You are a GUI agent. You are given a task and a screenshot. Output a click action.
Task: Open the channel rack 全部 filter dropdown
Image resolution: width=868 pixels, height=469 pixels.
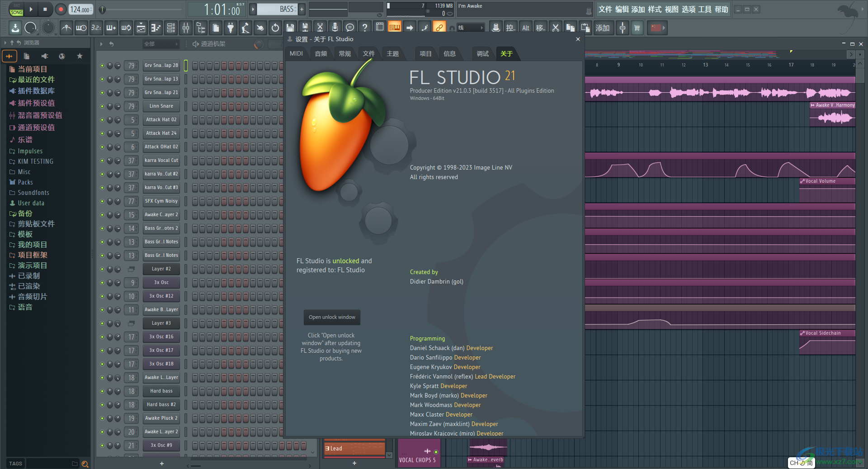pyautogui.click(x=160, y=44)
